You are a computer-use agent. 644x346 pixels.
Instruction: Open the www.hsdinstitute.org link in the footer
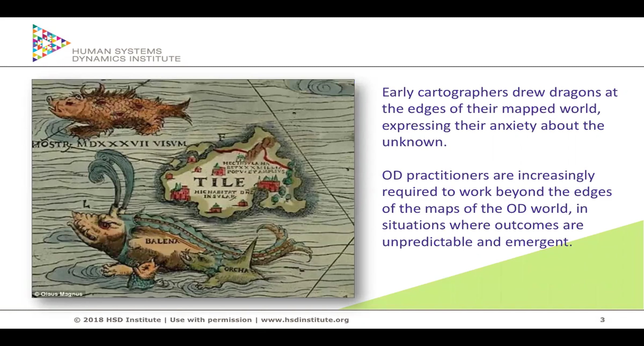pyautogui.click(x=305, y=320)
